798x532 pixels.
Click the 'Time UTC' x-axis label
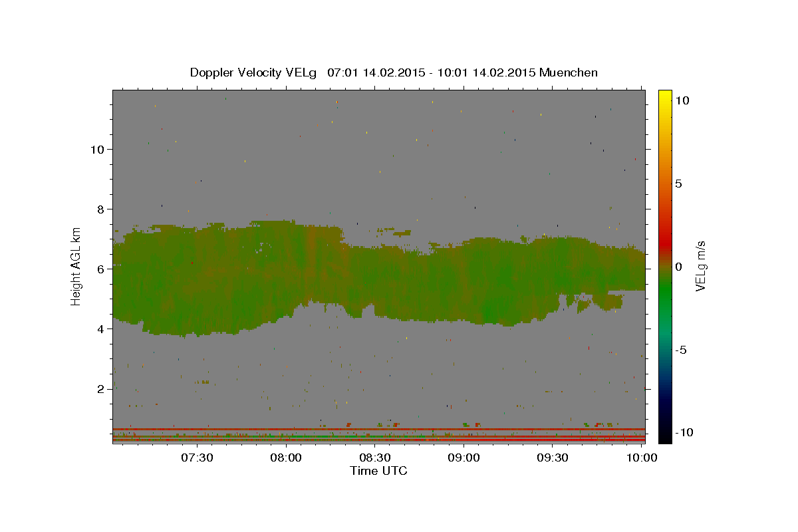click(x=378, y=471)
